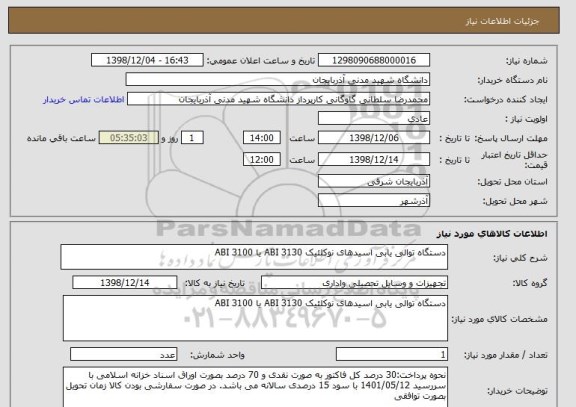The image size is (576, 407).
Task: Click the نام دستگاه خریدار field
Action: tap(278, 80)
